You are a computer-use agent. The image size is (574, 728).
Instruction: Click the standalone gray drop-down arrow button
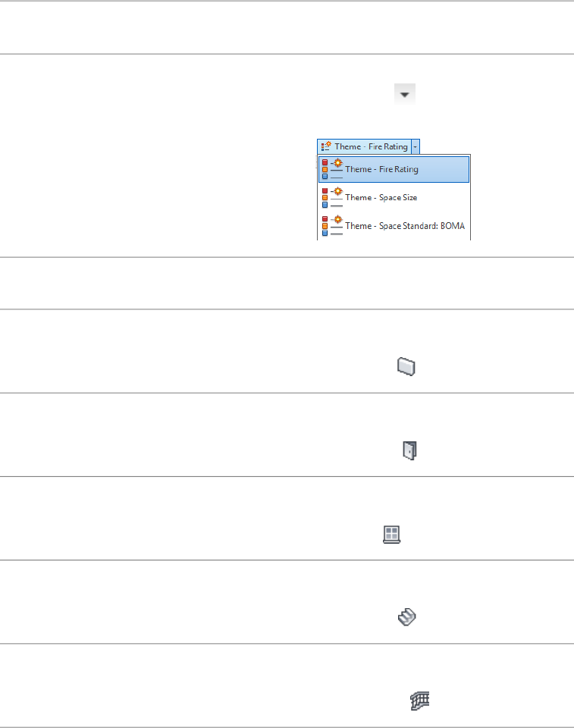[x=404, y=95]
